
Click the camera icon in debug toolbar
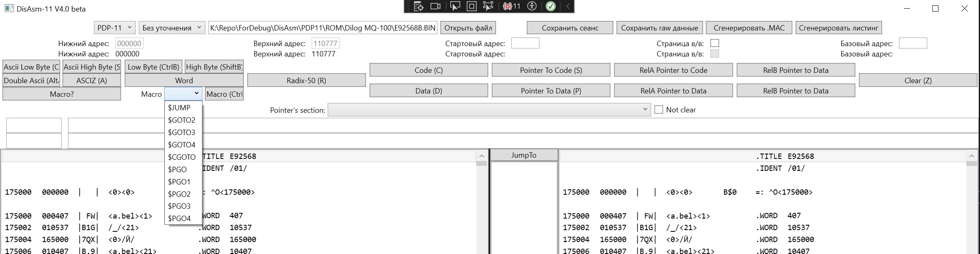tap(435, 6)
